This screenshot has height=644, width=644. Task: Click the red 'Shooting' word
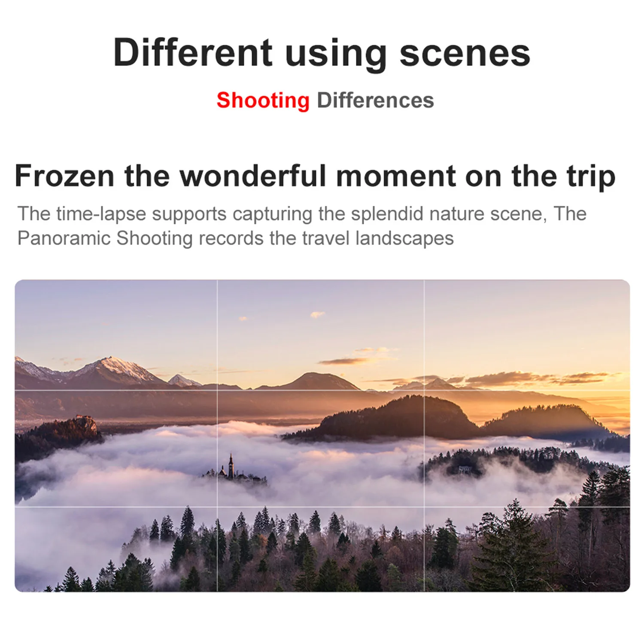(263, 101)
